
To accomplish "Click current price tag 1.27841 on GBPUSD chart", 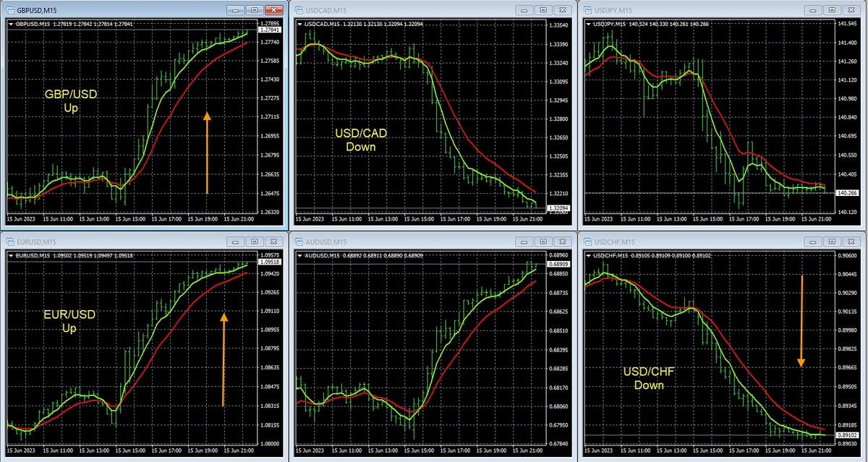I will [270, 30].
